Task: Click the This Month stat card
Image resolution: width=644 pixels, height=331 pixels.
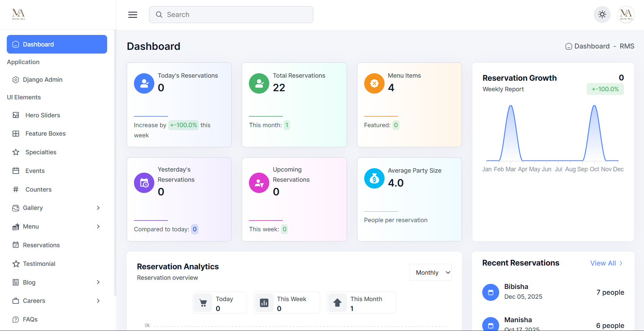Action: 361,303
